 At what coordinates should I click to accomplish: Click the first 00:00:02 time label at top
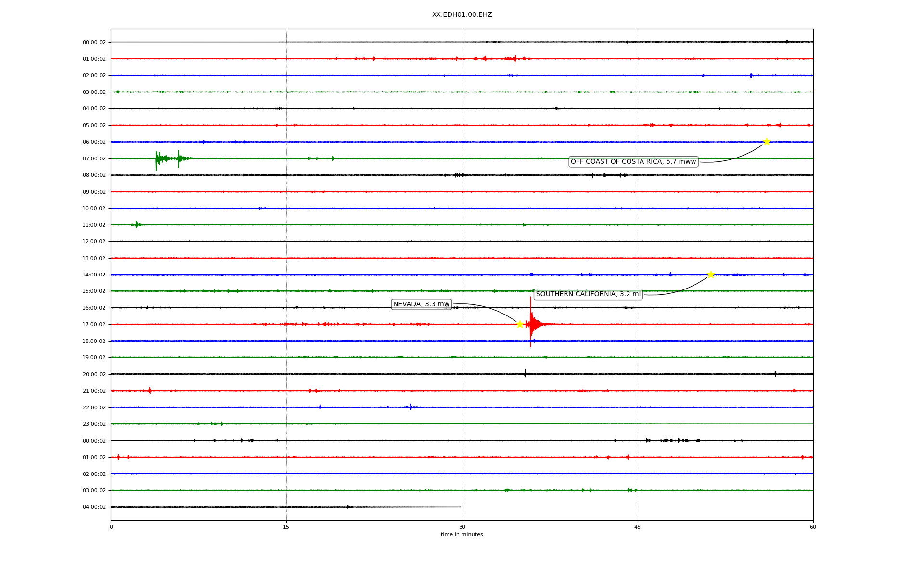(94, 42)
